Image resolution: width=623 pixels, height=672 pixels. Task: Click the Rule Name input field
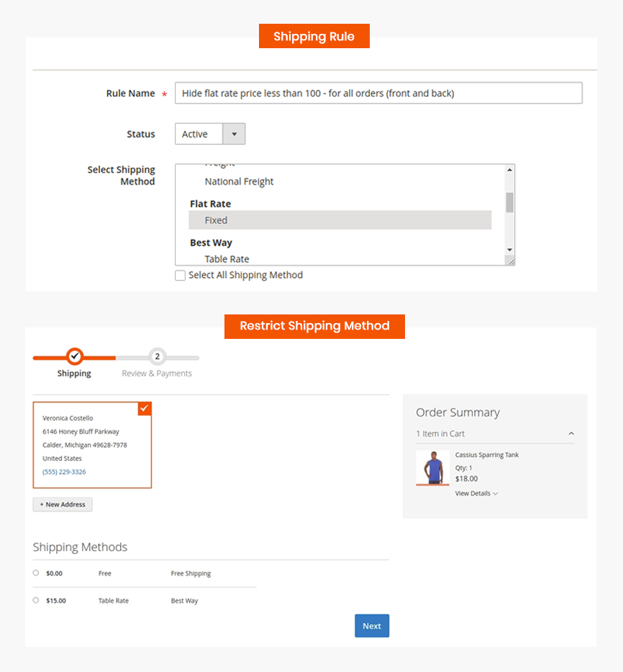[x=378, y=93]
